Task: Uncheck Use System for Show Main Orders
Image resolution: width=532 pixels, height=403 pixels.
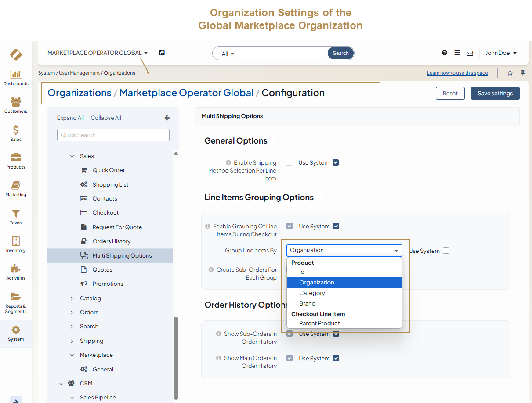Action: coord(336,358)
